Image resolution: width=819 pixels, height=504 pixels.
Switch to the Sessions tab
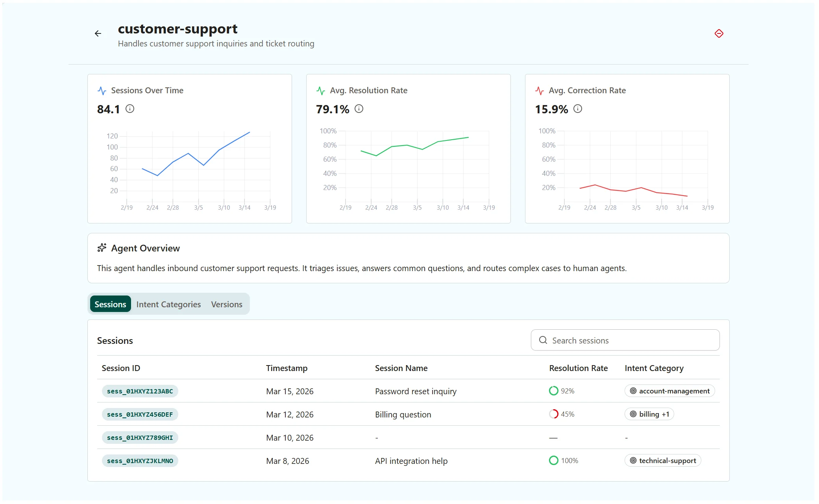click(x=110, y=304)
